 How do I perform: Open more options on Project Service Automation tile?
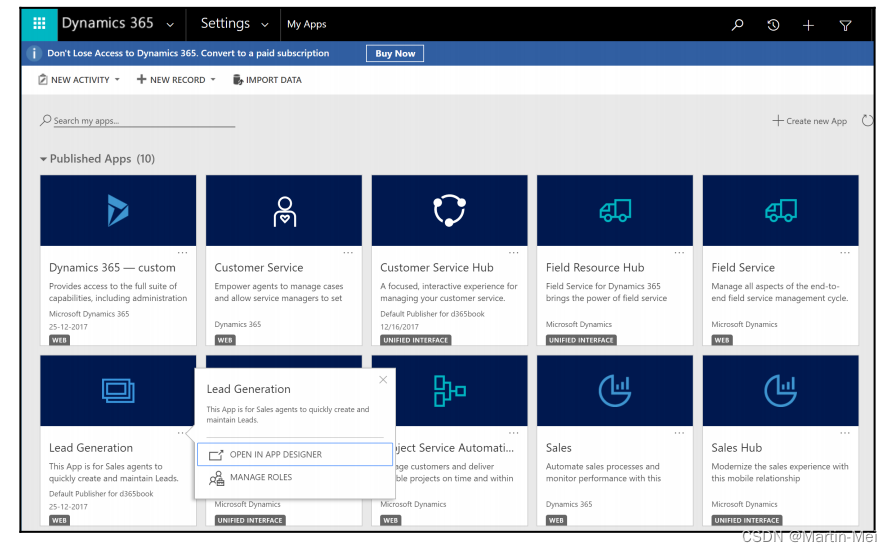(x=513, y=433)
